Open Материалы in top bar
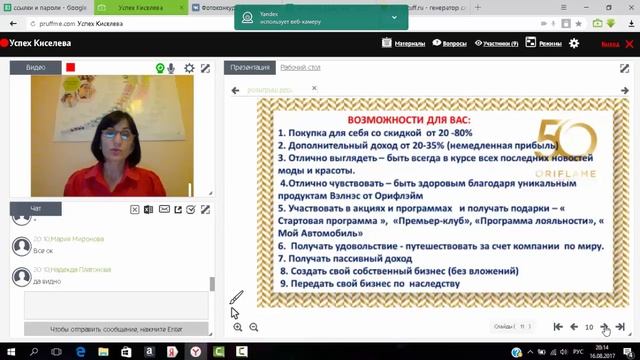 pyautogui.click(x=403, y=43)
